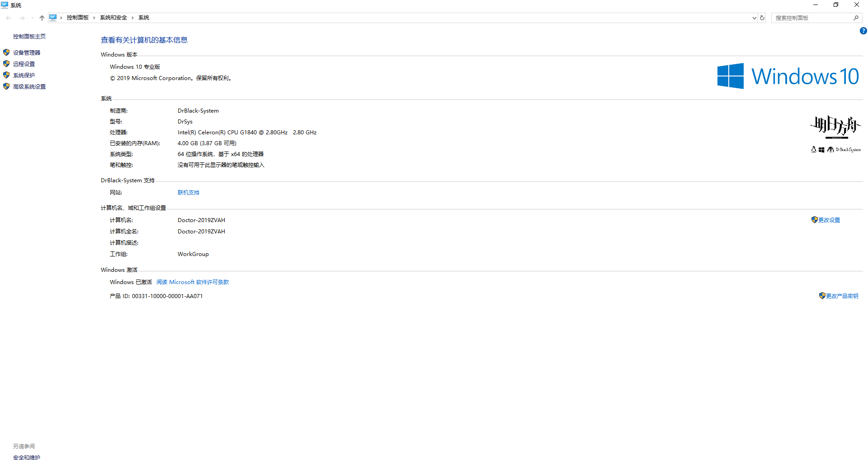
Task: Click the shield icon beside 高级系统设置
Action: tap(6, 86)
